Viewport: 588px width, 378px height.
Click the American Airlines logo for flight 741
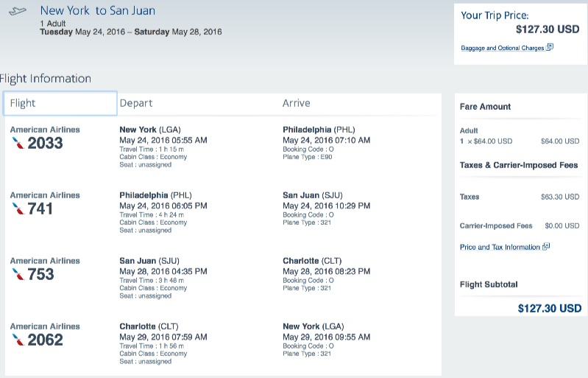pyautogui.click(x=18, y=209)
